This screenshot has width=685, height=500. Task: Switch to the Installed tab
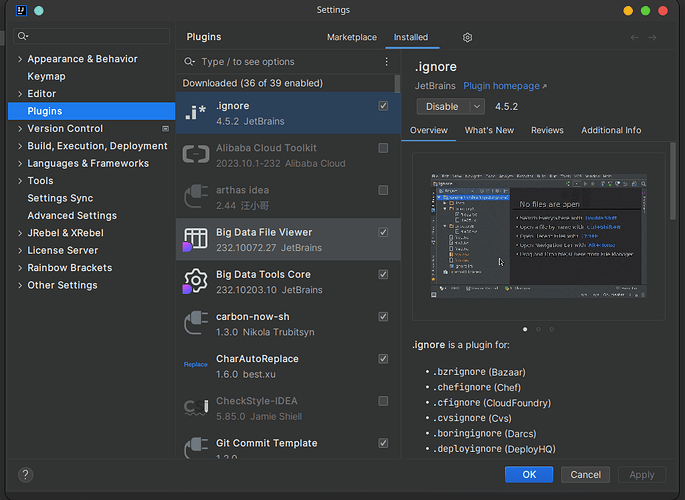pos(411,38)
